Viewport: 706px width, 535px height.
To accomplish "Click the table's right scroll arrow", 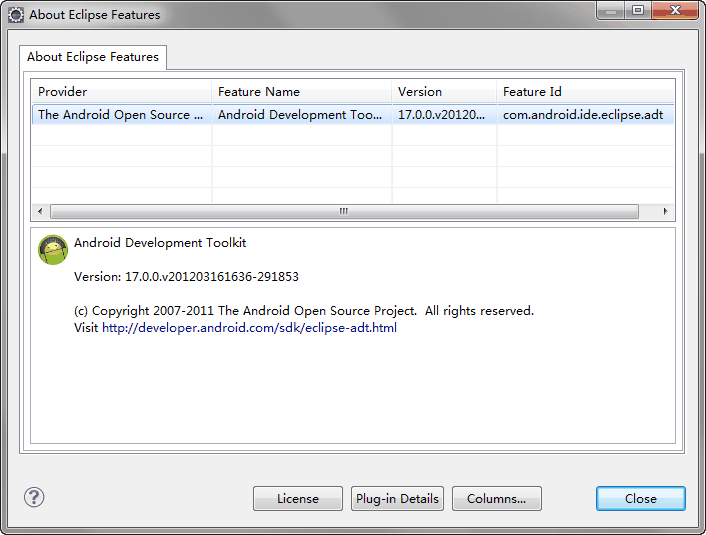I will (x=666, y=211).
